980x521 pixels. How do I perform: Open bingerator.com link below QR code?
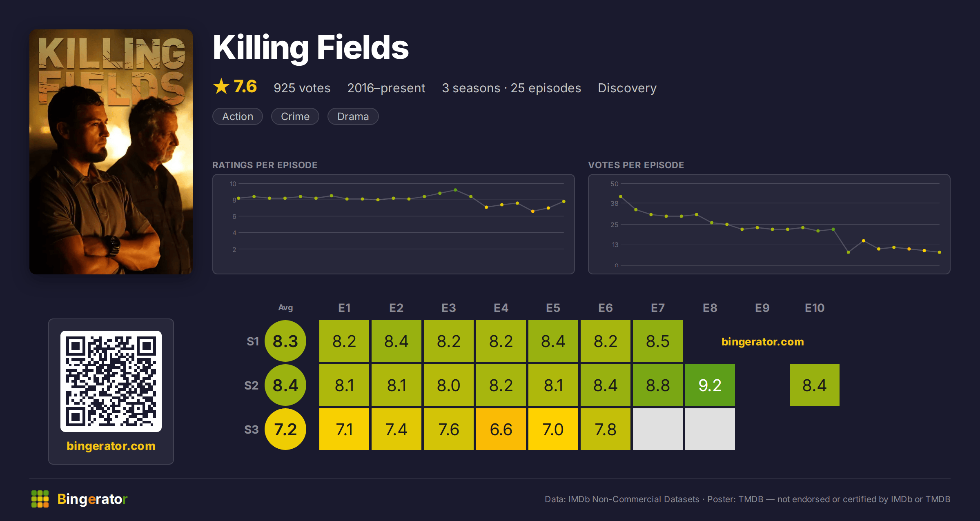[x=111, y=446]
